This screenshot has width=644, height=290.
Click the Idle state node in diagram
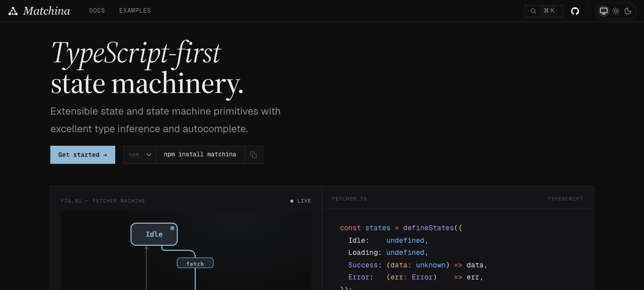point(154,234)
